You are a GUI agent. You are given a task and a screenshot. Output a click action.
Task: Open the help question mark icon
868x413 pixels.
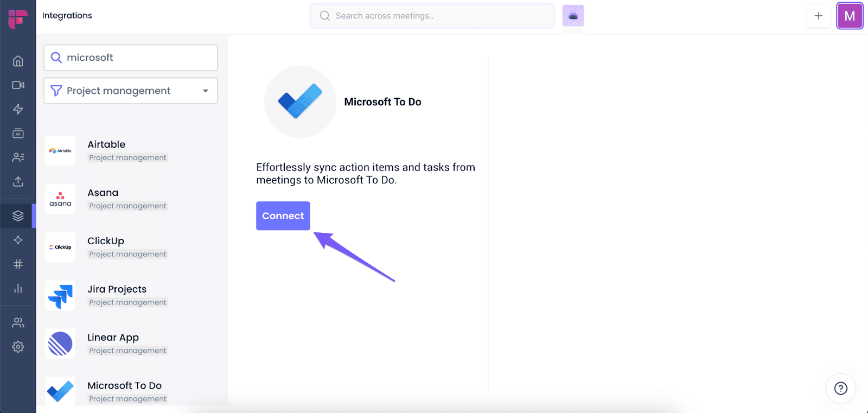[841, 388]
